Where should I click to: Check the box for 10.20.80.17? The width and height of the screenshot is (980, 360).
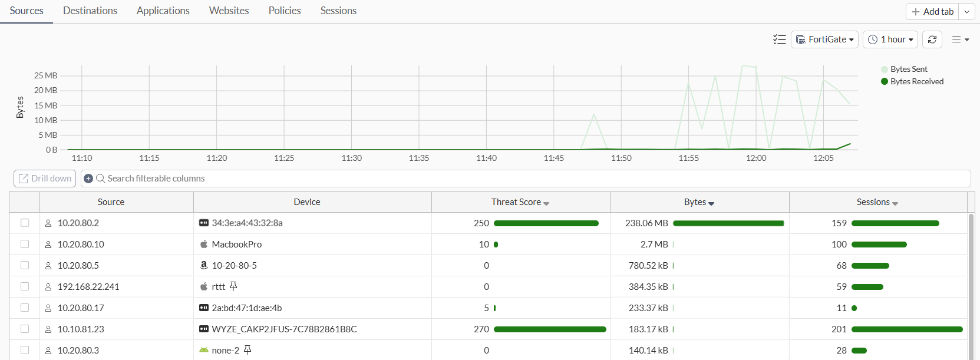[x=25, y=308]
